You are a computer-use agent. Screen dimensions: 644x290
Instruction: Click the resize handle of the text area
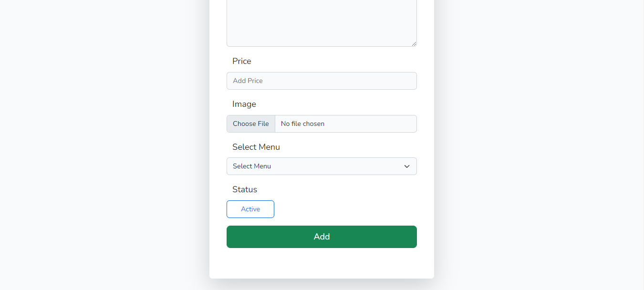[x=414, y=44]
